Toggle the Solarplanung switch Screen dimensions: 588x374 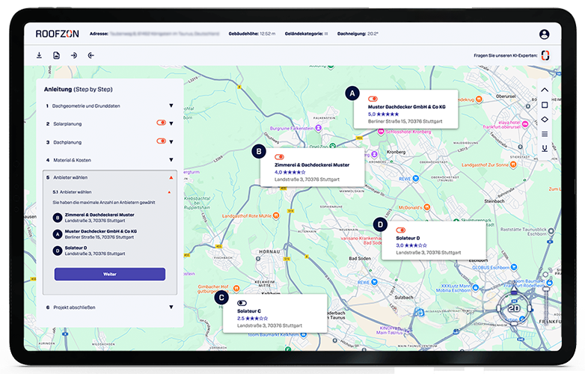[161, 123]
